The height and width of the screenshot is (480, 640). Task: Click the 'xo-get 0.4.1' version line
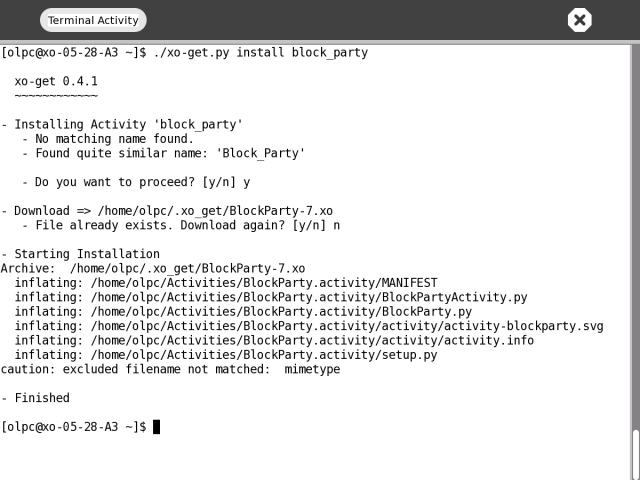point(56,81)
